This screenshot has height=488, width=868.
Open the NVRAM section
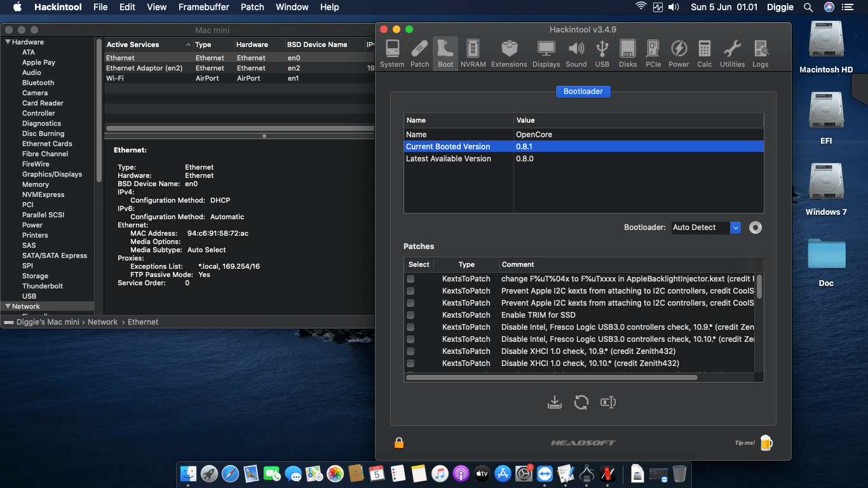pyautogui.click(x=473, y=53)
